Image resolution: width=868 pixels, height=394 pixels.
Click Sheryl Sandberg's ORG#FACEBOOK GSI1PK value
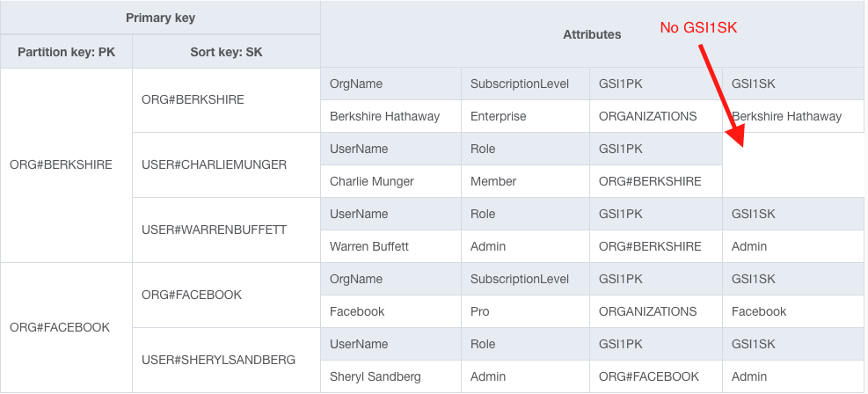coord(649,376)
